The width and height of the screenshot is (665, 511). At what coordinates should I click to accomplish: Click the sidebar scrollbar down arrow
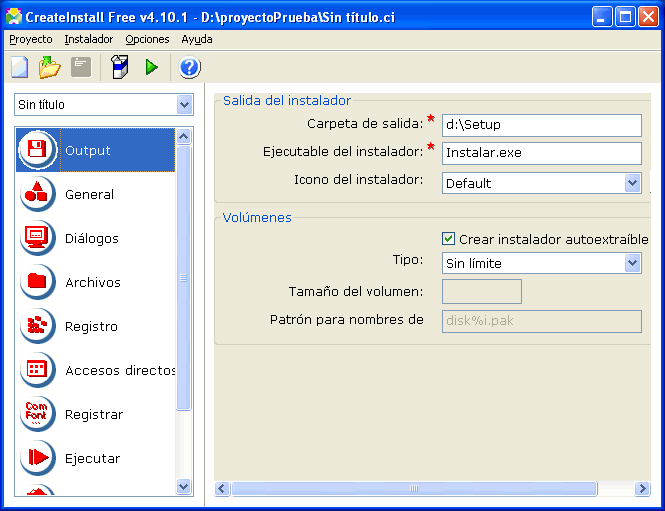tap(184, 486)
